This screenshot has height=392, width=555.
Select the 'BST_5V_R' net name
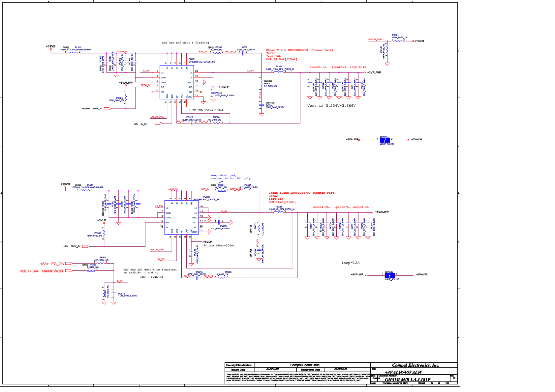point(235,189)
